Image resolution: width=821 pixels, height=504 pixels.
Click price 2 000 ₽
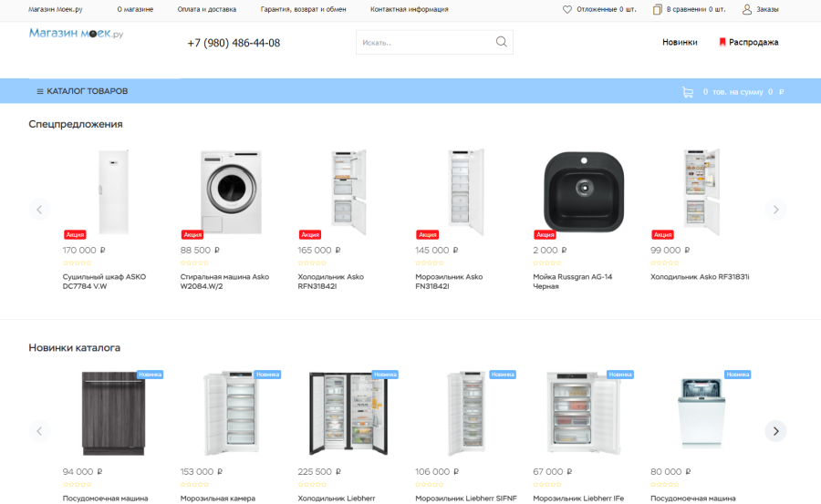tap(550, 250)
